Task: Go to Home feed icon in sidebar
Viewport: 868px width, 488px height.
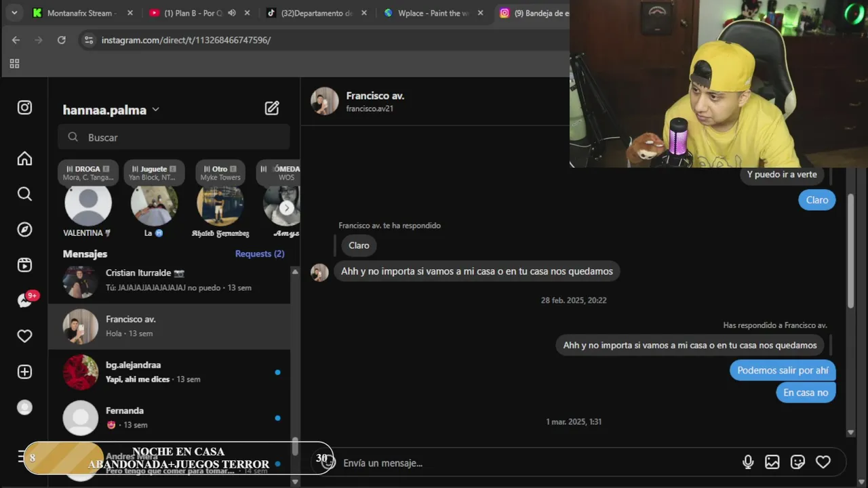Action: pyautogui.click(x=24, y=159)
